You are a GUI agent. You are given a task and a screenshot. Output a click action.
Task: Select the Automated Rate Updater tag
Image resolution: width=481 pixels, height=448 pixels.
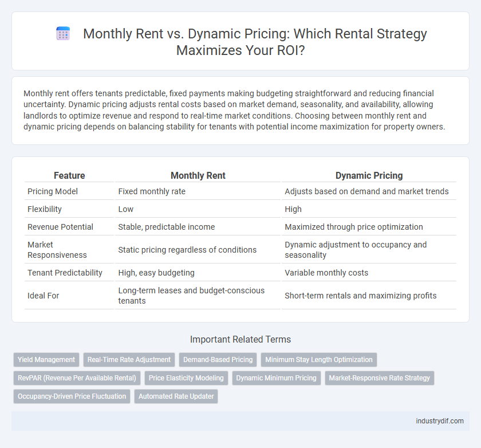(x=176, y=396)
